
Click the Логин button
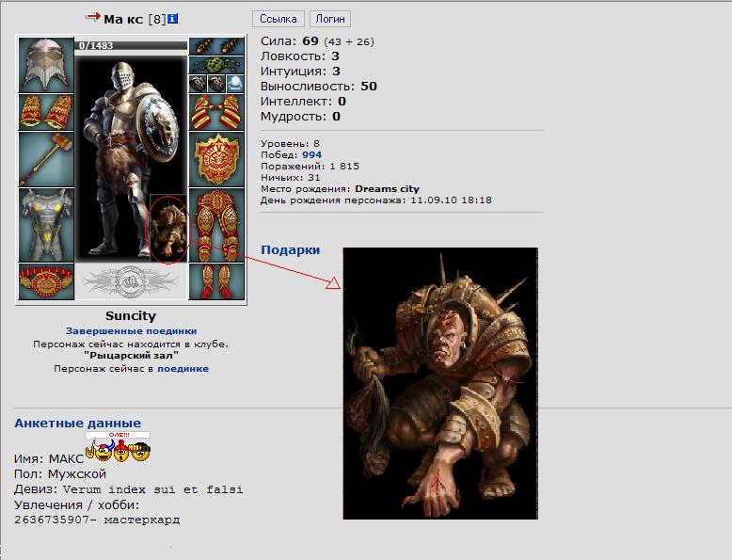click(330, 19)
